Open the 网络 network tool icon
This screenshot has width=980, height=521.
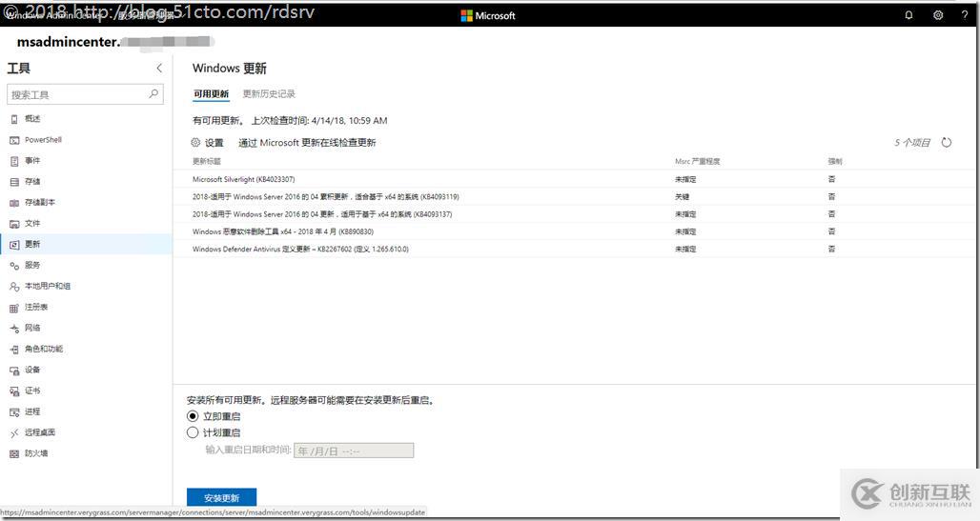pyautogui.click(x=14, y=328)
